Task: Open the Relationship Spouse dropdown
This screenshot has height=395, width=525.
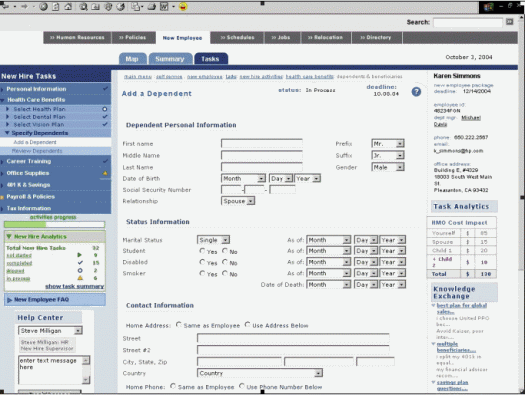Action: pyautogui.click(x=238, y=201)
